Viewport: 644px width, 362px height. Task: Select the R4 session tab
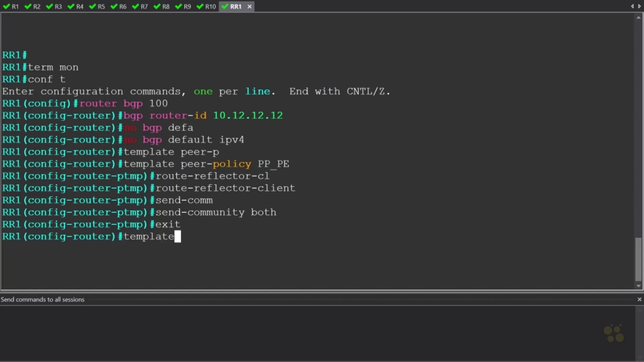coord(75,6)
